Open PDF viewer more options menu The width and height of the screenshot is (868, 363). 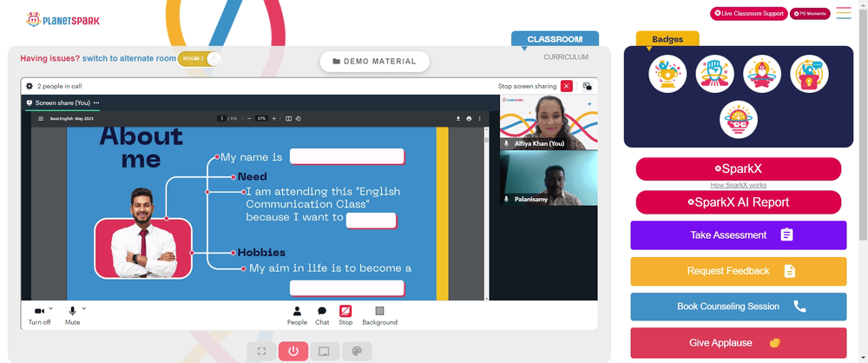pyautogui.click(x=479, y=119)
